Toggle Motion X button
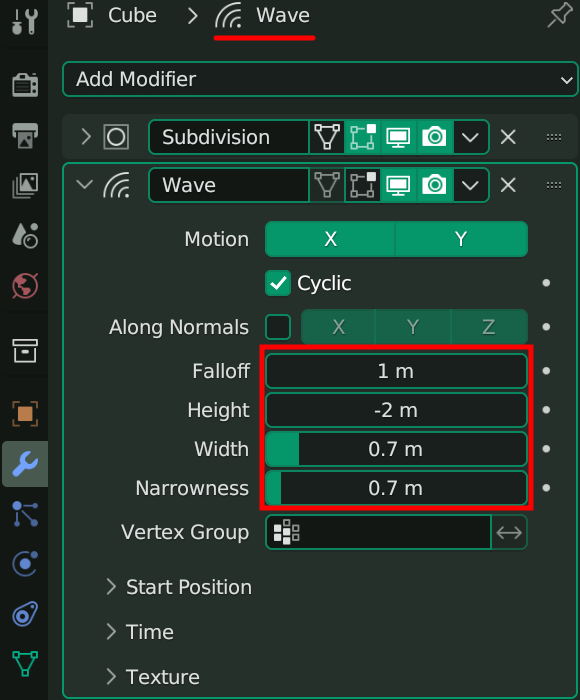This screenshot has width=580, height=700. pyautogui.click(x=330, y=239)
